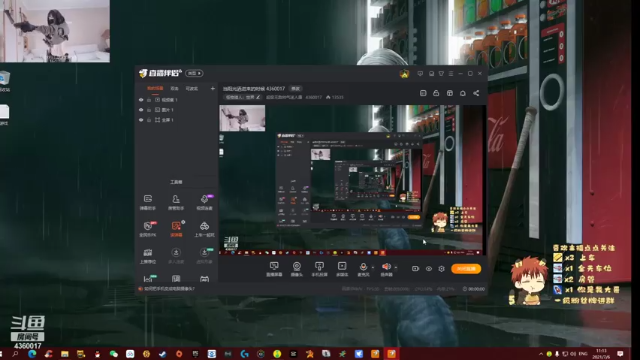
Task: Click the user avatar in the title bar
Action: [404, 73]
